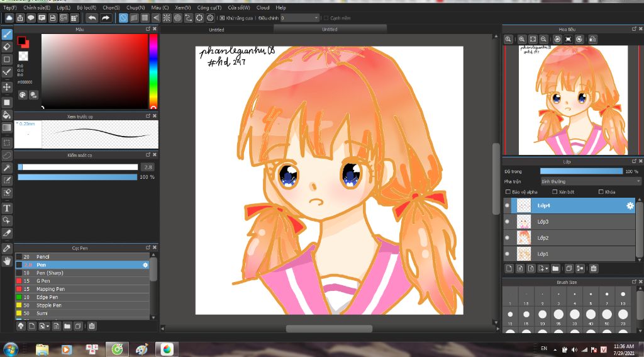
Task: Select the Lasso selection tool
Action: (x=7, y=155)
